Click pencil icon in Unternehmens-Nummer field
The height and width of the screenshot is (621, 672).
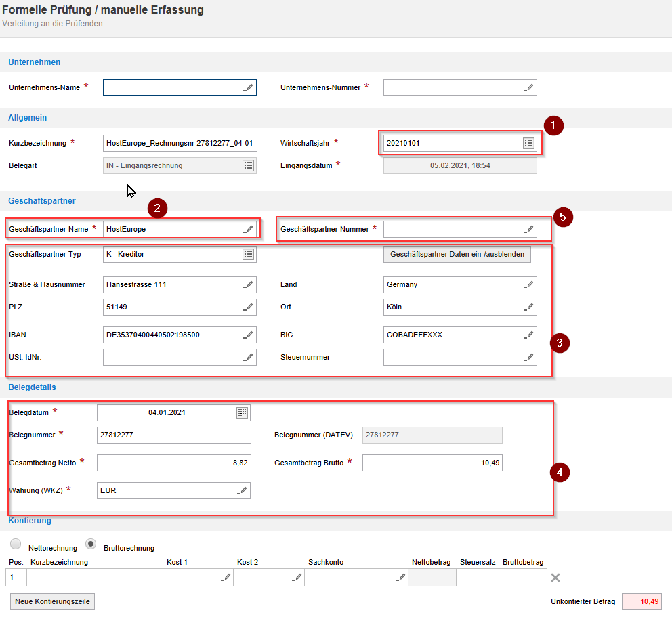click(x=528, y=88)
